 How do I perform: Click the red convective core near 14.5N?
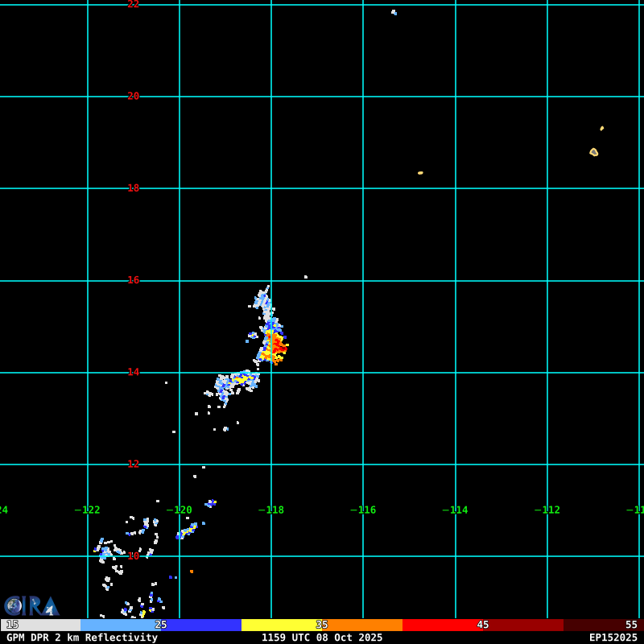[x=279, y=346]
